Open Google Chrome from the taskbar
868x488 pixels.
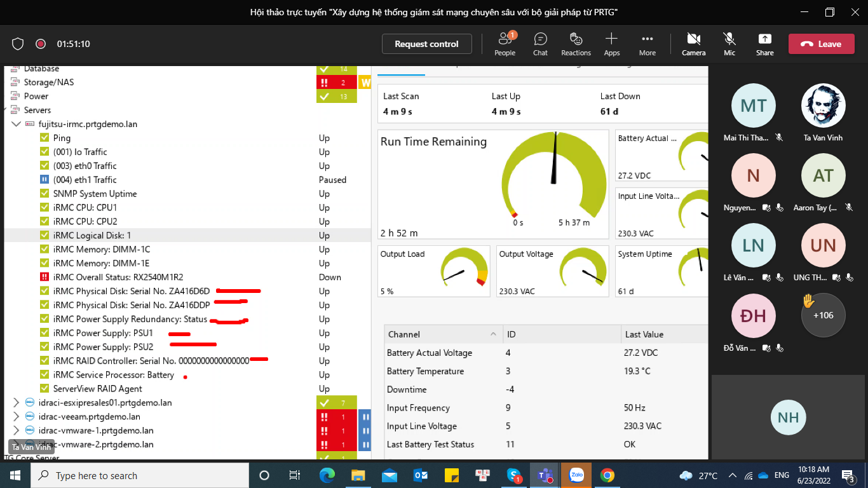(x=607, y=475)
